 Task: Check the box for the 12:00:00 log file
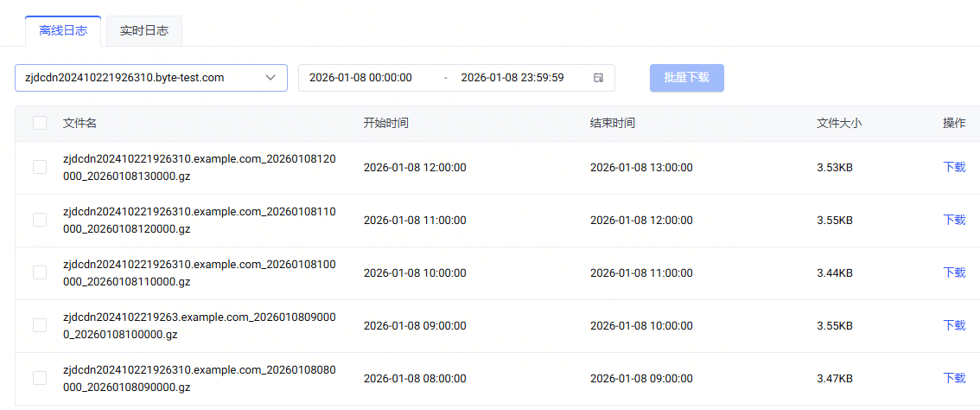(x=40, y=167)
